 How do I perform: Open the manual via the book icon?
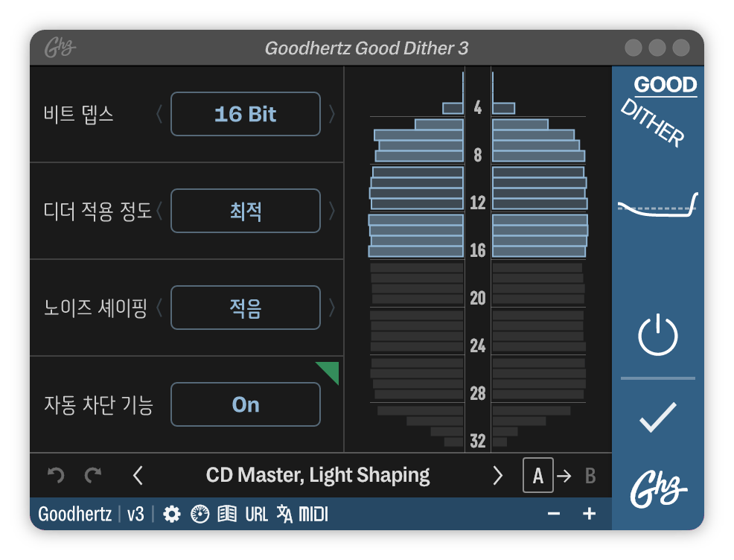[x=227, y=514]
